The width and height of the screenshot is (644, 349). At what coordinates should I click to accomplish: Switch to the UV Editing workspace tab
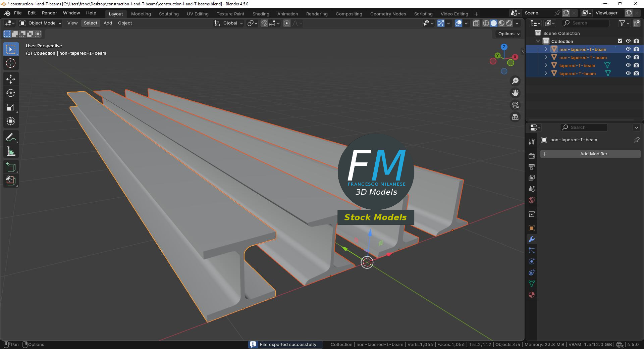[x=198, y=14]
